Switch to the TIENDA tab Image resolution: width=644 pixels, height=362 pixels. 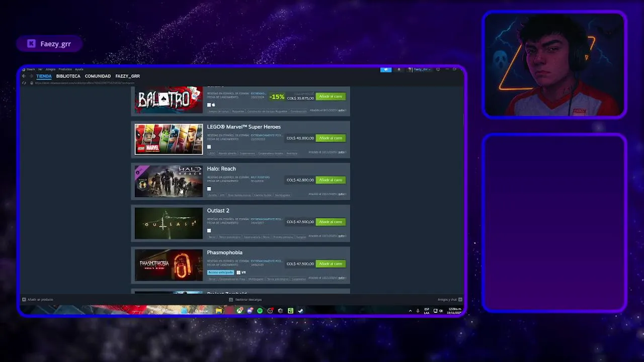point(44,76)
